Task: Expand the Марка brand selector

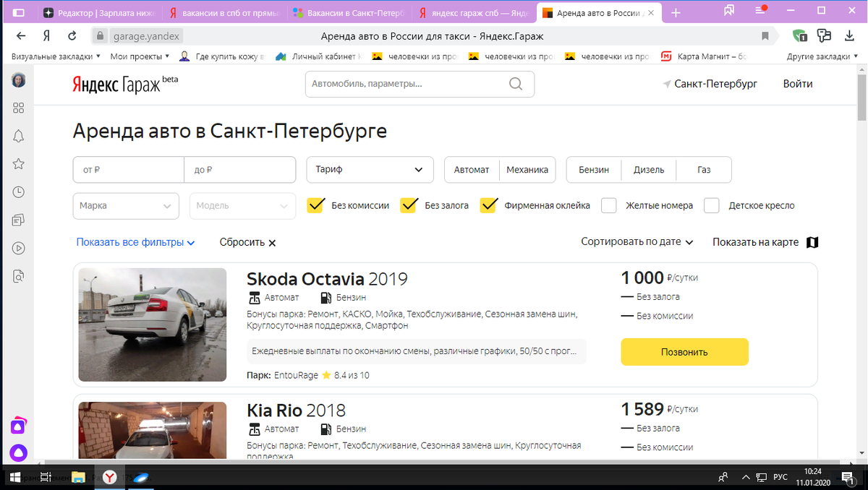Action: point(125,205)
